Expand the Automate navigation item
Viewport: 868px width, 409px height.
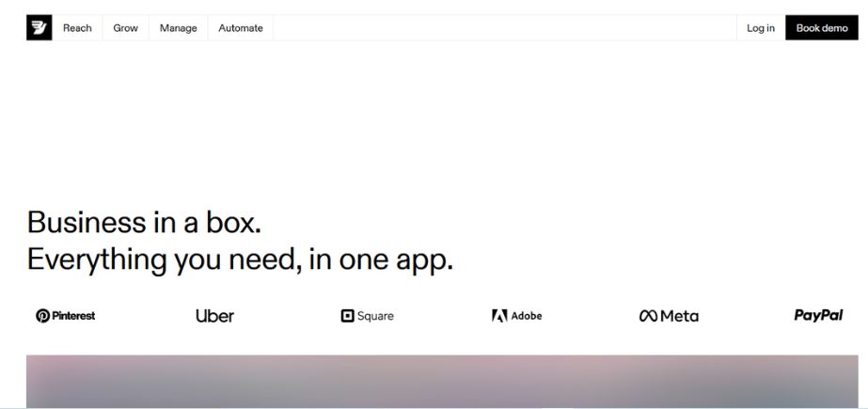point(241,28)
